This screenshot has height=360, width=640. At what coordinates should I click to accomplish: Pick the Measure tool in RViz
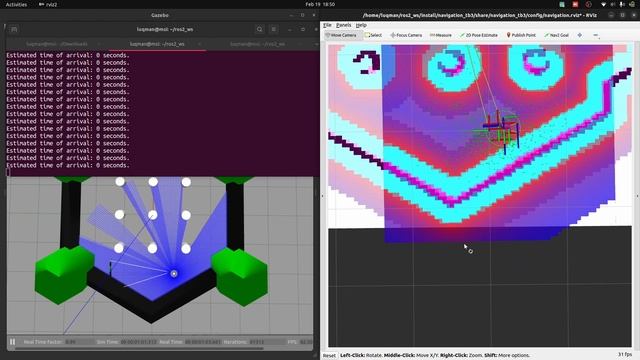[x=441, y=36]
